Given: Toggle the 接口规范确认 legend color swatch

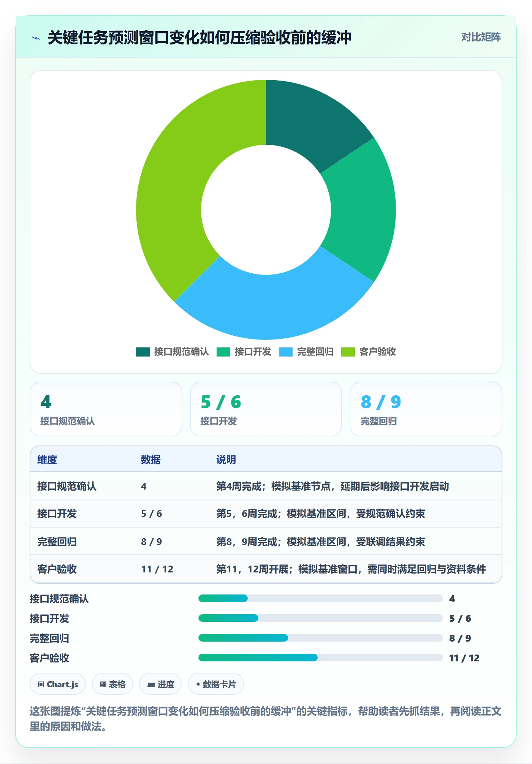Looking at the screenshot, I should tap(143, 352).
